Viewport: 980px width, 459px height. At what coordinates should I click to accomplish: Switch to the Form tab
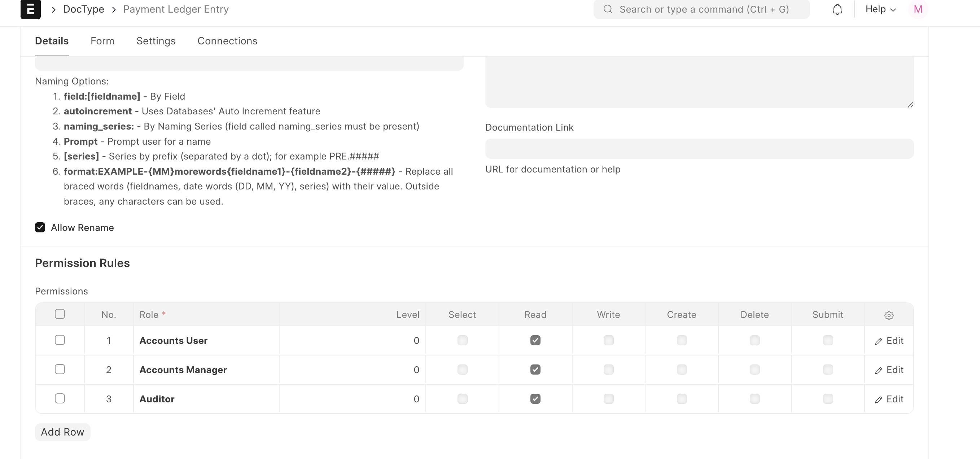point(102,41)
